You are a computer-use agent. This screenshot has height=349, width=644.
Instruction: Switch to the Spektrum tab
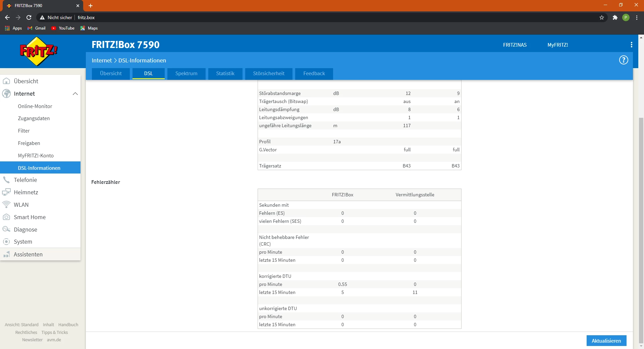pos(186,73)
